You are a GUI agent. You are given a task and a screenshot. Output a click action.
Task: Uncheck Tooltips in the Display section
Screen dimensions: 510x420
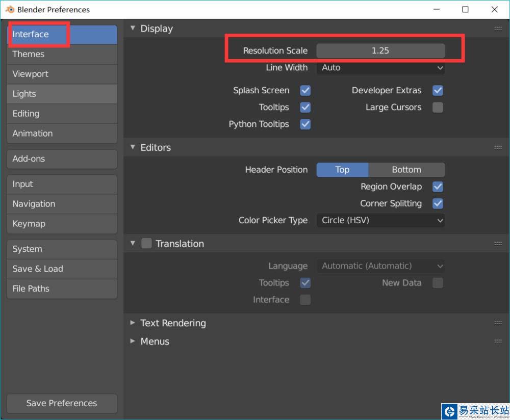click(x=305, y=107)
